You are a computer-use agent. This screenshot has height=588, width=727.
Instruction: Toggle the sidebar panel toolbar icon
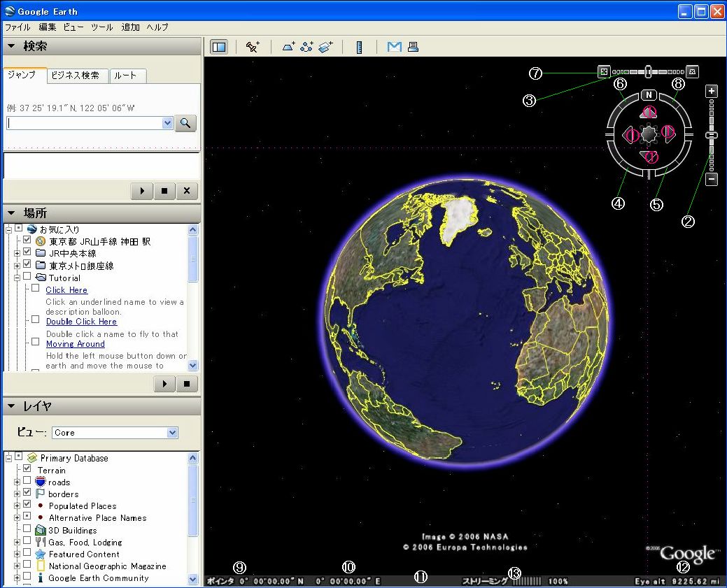(x=219, y=47)
